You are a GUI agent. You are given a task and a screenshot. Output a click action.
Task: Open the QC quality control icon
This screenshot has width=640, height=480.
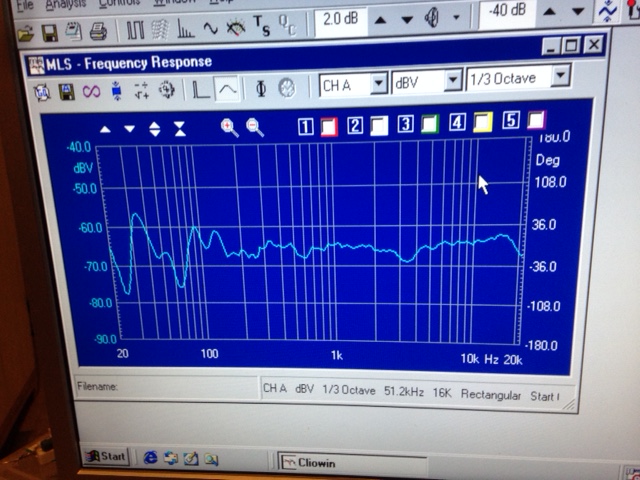tap(287, 25)
